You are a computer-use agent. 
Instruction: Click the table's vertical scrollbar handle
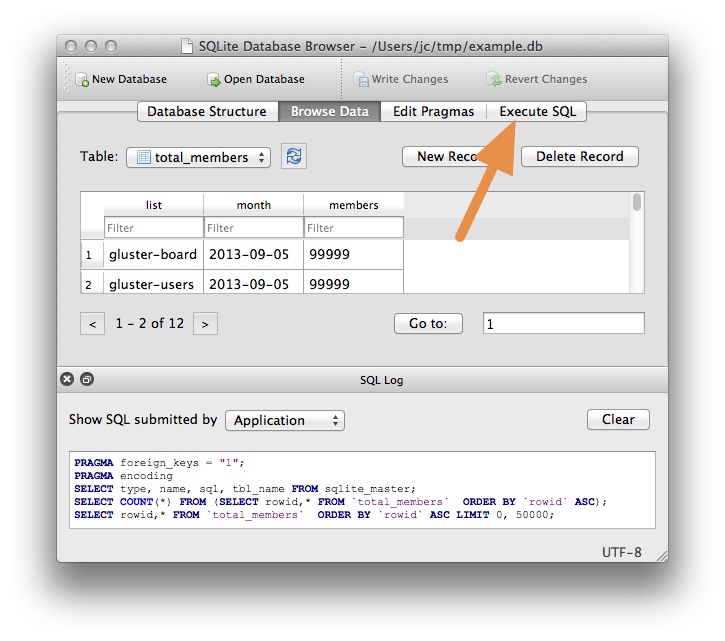point(637,202)
